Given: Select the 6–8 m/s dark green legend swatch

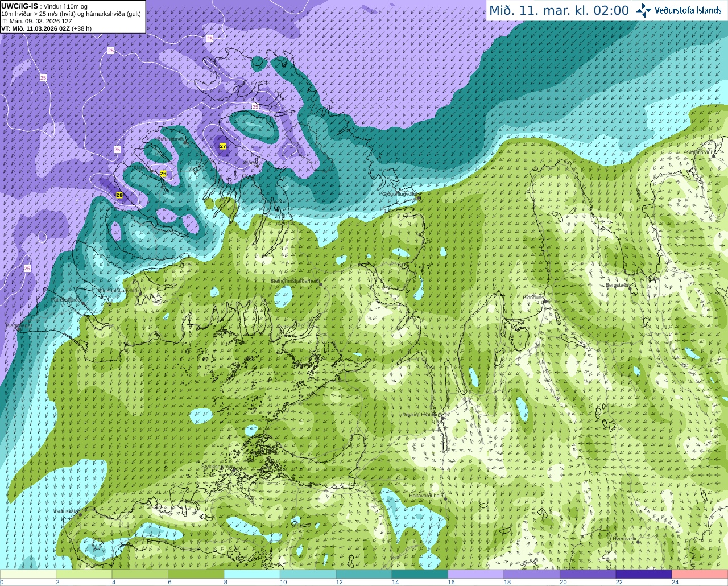Looking at the screenshot, I should pos(196,574).
